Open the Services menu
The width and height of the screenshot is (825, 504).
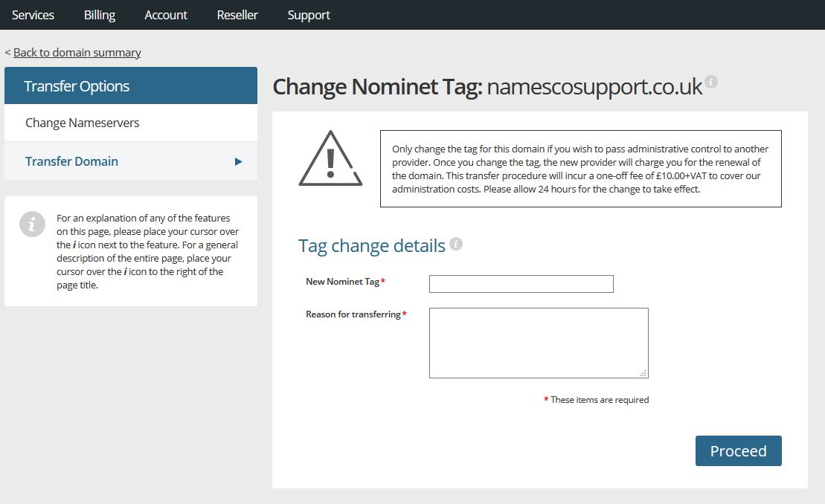(33, 15)
